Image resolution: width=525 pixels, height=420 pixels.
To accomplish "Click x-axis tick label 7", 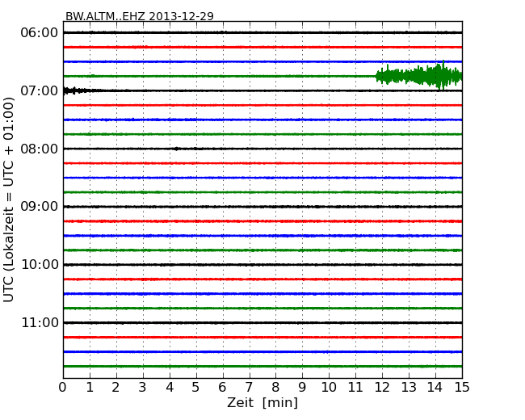I will (249, 388).
